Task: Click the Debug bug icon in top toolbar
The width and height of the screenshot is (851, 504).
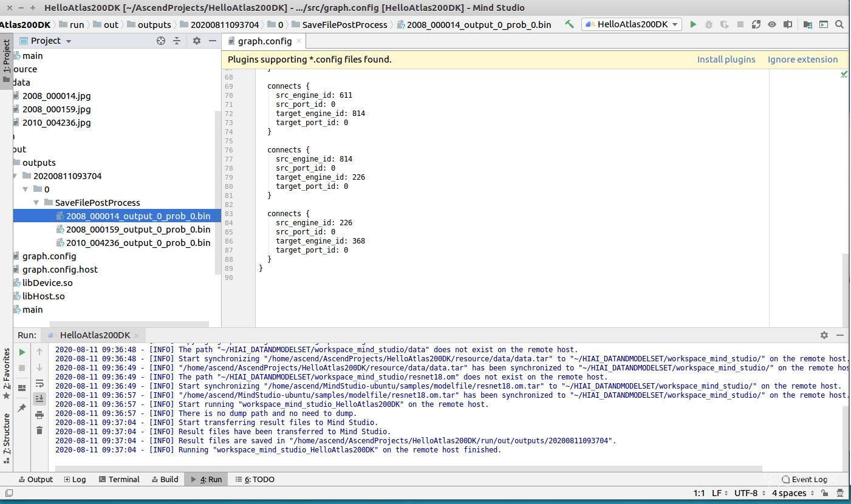Action: click(709, 24)
